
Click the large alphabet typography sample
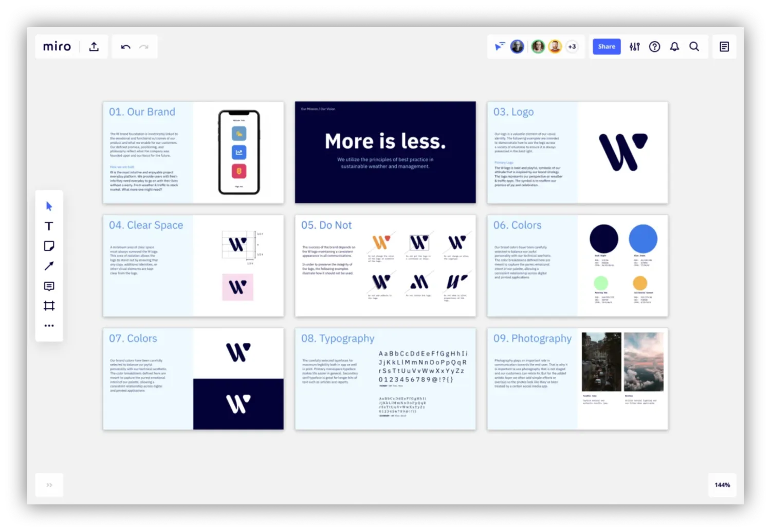[x=423, y=366]
